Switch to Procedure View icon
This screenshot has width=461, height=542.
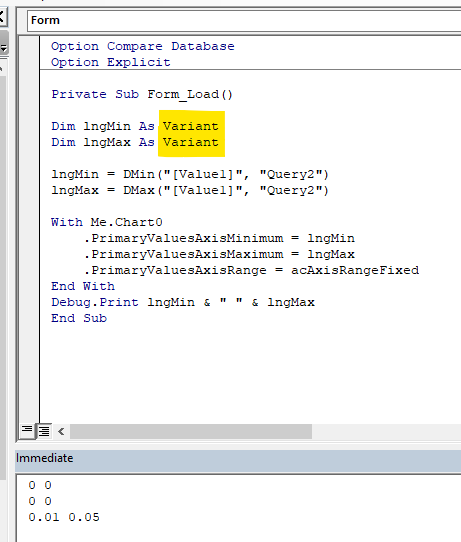click(27, 431)
